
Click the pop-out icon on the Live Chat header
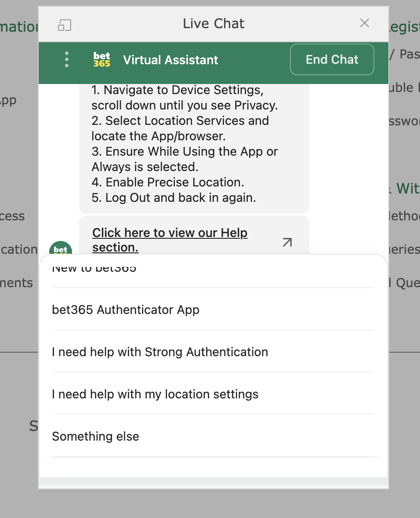point(65,25)
